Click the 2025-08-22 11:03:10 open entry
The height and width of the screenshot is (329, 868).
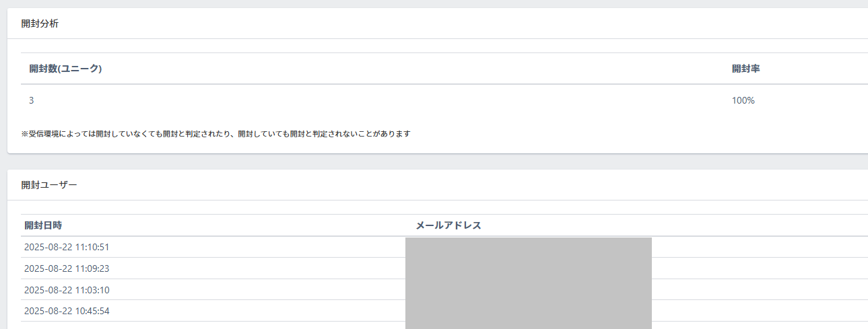[67, 290]
